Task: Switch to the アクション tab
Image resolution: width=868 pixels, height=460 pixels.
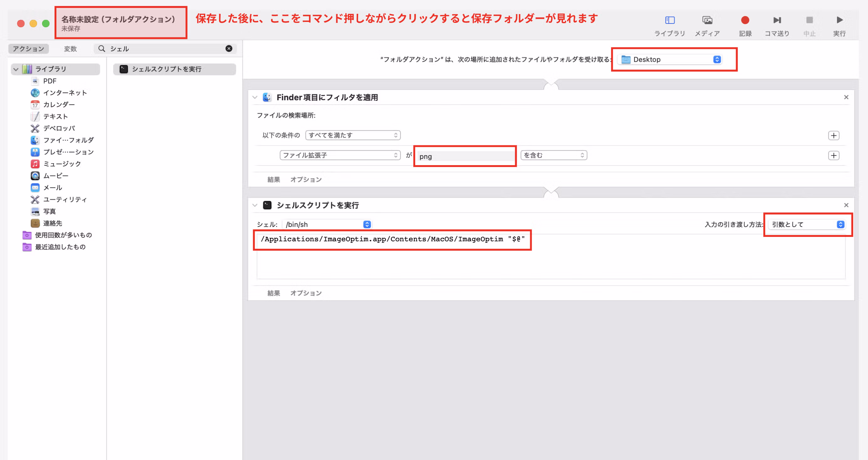Action: 28,49
